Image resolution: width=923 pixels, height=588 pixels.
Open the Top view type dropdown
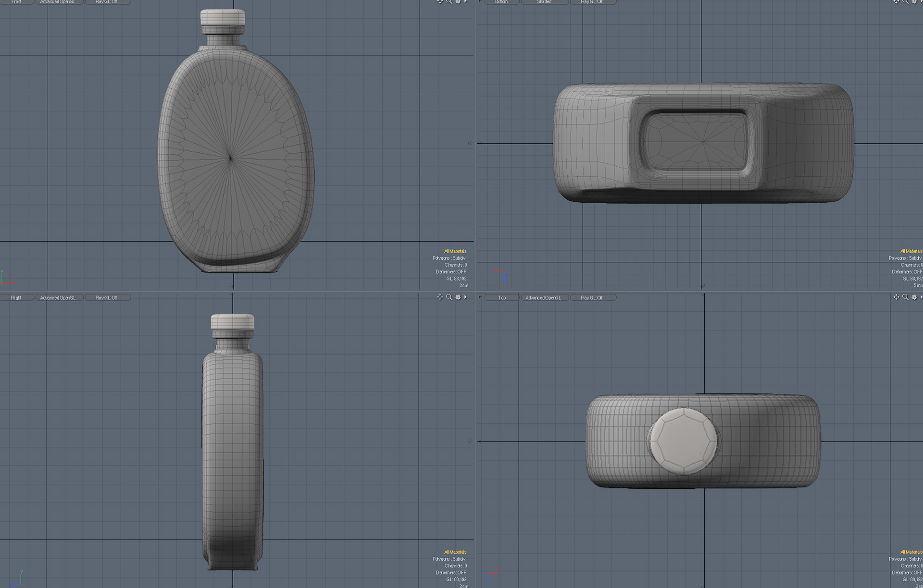tap(502, 298)
